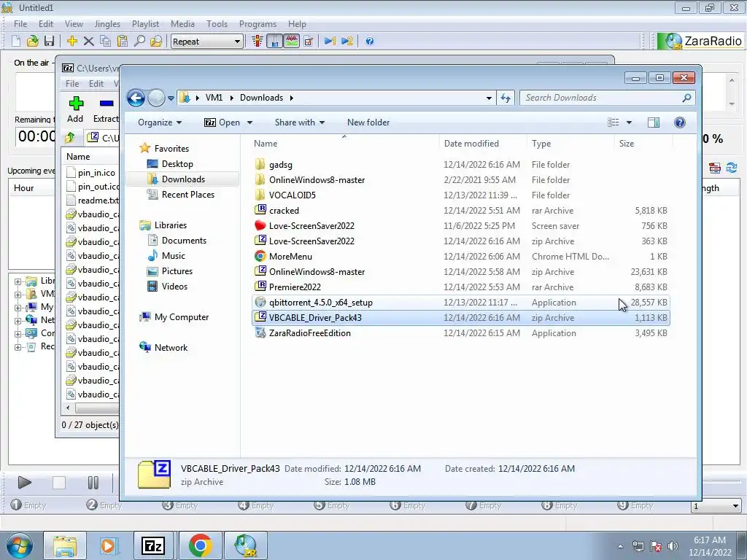The width and height of the screenshot is (747, 560).
Task: Open the ZaraRadio Jingles menu
Action: point(107,24)
